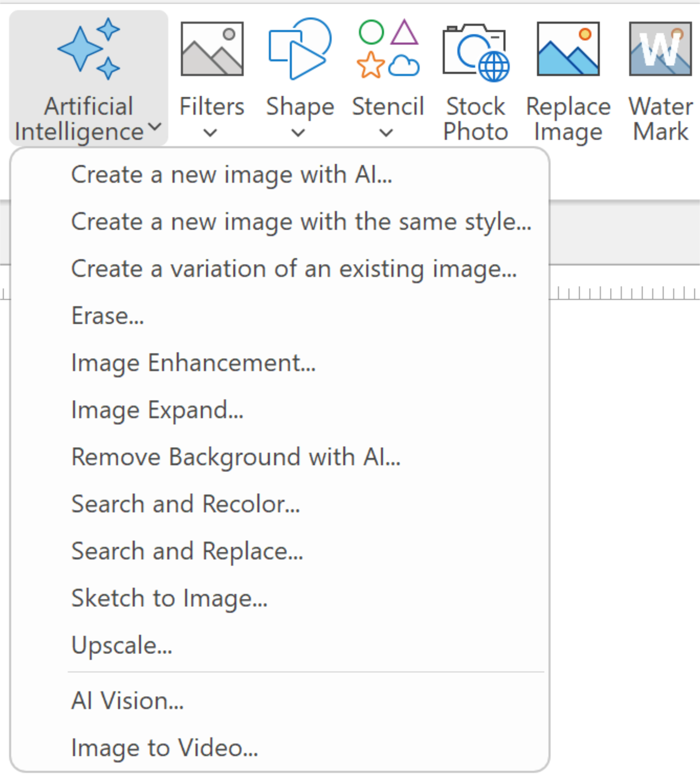The width and height of the screenshot is (700, 783).
Task: Click the Stencil shapes icon
Action: (x=388, y=49)
